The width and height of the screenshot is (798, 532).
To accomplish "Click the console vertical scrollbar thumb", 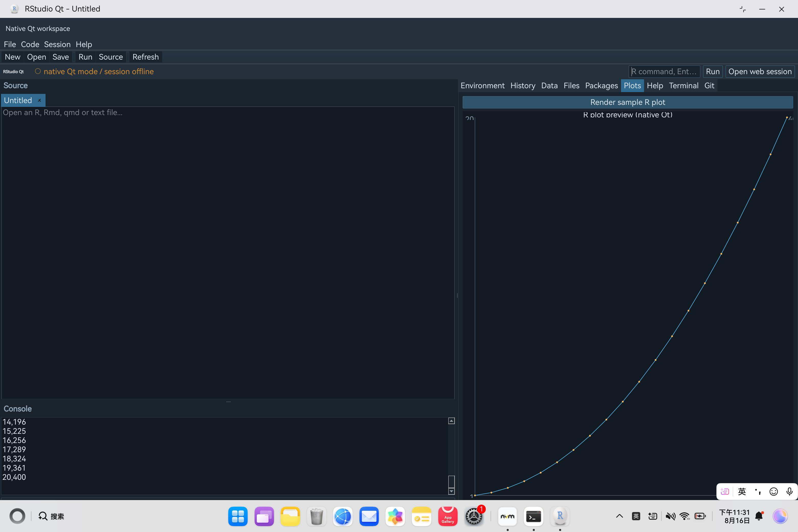I will tap(451, 481).
